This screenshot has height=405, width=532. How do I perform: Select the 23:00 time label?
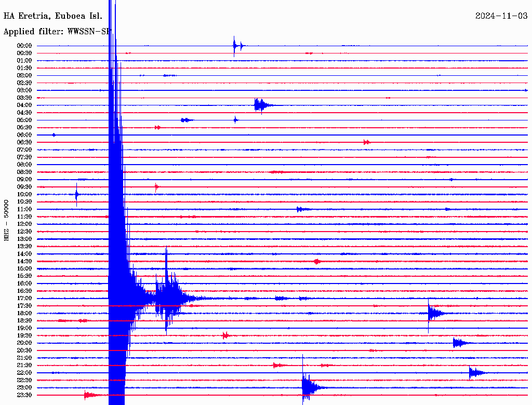pos(24,388)
